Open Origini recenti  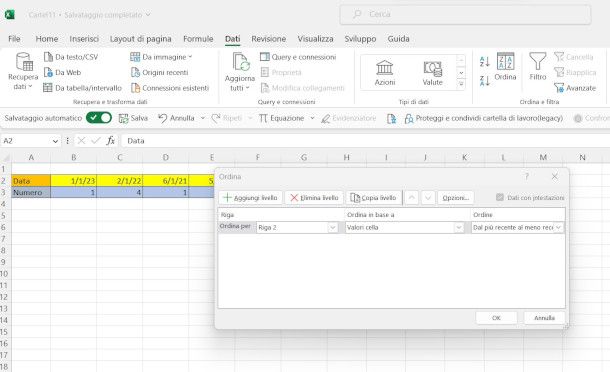[160, 72]
